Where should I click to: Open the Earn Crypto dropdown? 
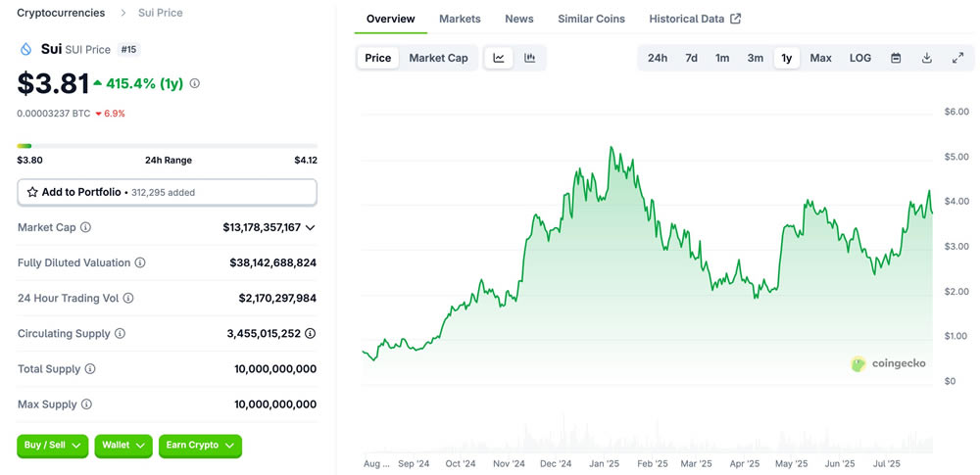pyautogui.click(x=200, y=446)
